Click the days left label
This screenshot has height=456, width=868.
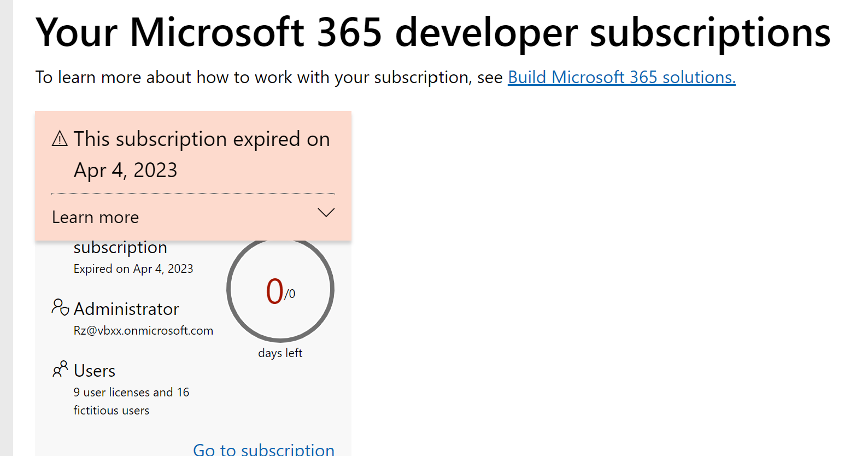pyautogui.click(x=280, y=353)
